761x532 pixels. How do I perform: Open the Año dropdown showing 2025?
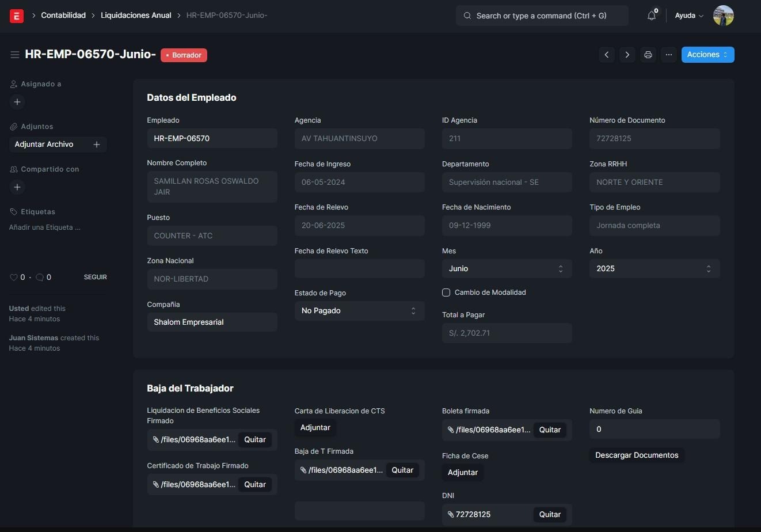pos(654,269)
